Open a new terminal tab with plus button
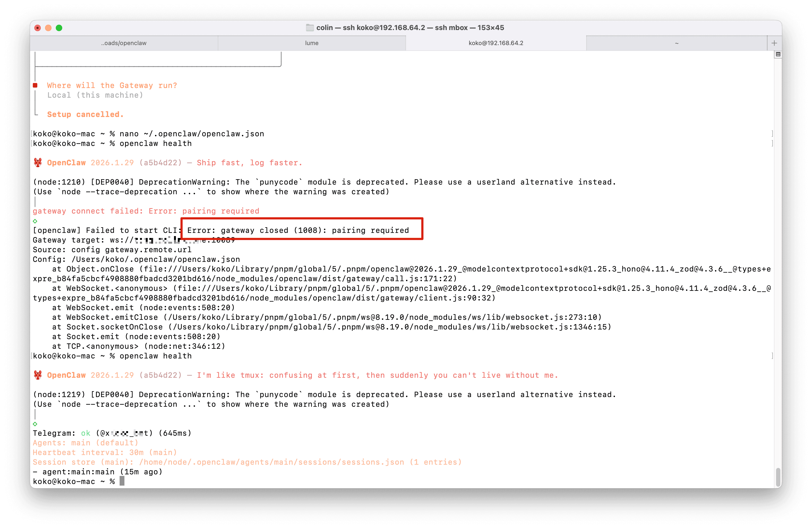The width and height of the screenshot is (812, 528). [x=774, y=43]
